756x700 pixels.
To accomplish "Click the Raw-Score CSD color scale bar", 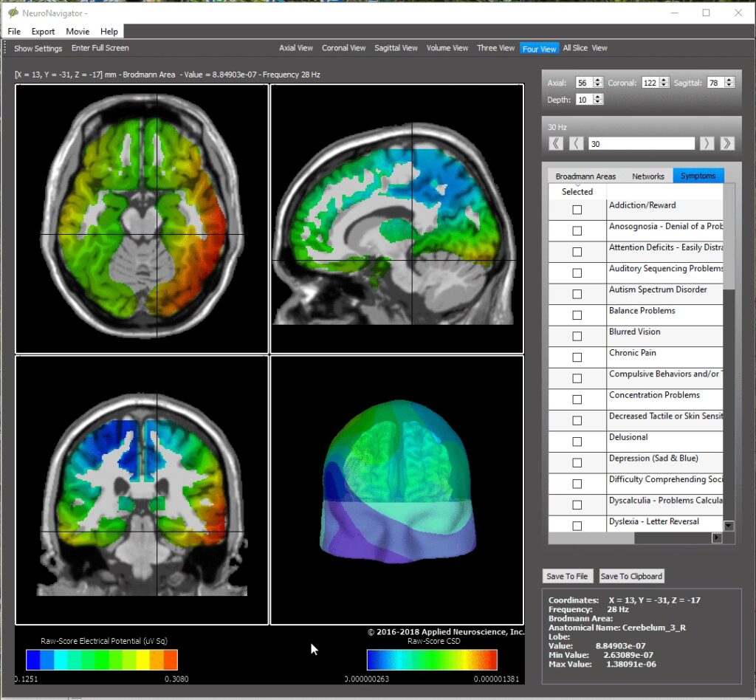I will coord(431,659).
